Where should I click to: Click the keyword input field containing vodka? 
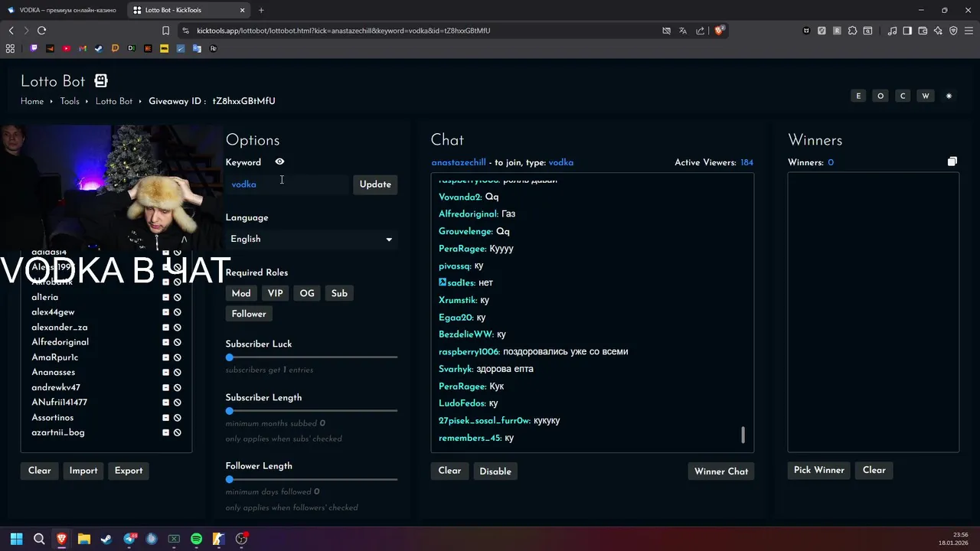point(287,184)
